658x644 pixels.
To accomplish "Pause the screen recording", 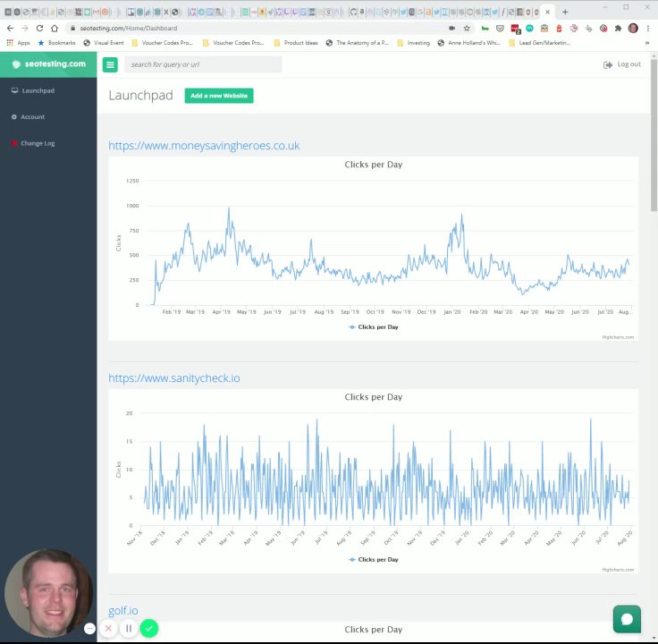I will (129, 628).
